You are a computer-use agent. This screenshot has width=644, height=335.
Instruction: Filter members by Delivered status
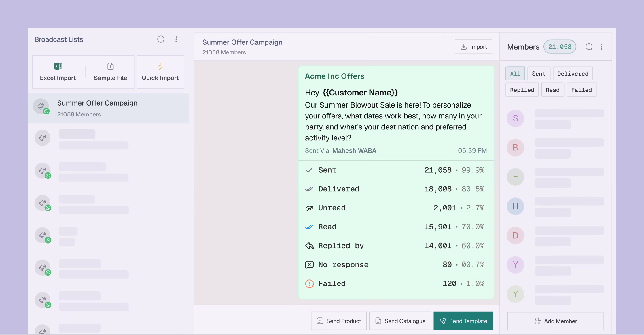(573, 74)
